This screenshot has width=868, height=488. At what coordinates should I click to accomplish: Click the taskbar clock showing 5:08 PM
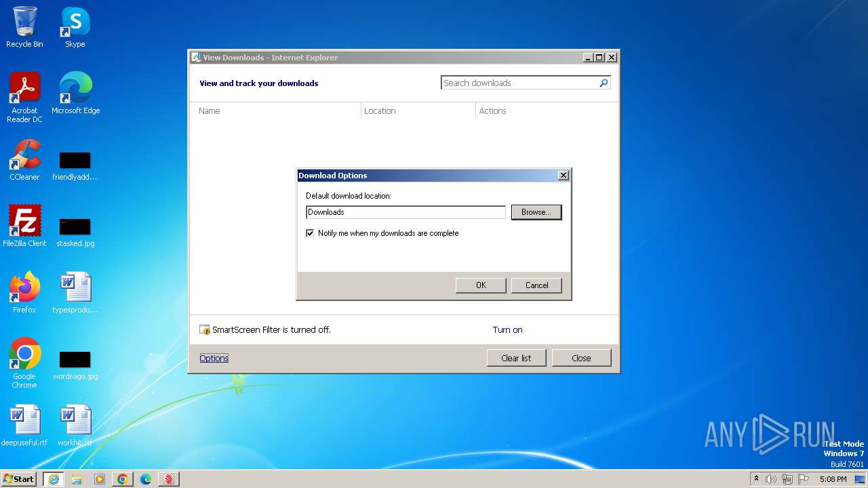[x=833, y=479]
